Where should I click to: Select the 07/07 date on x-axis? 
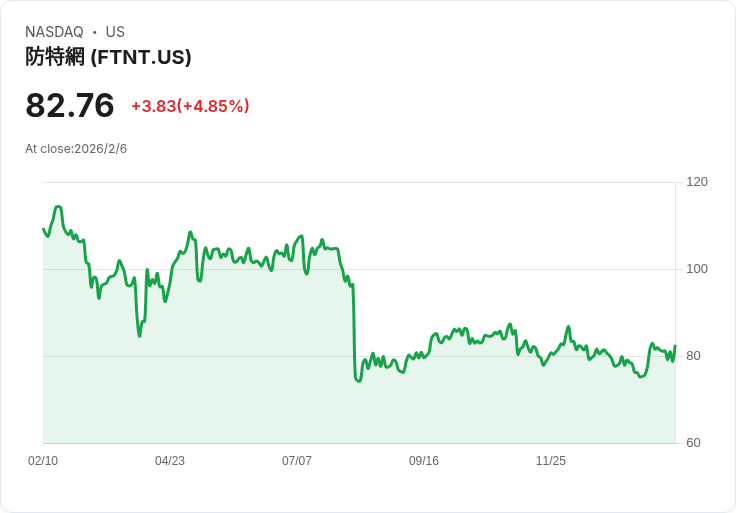coord(297,461)
